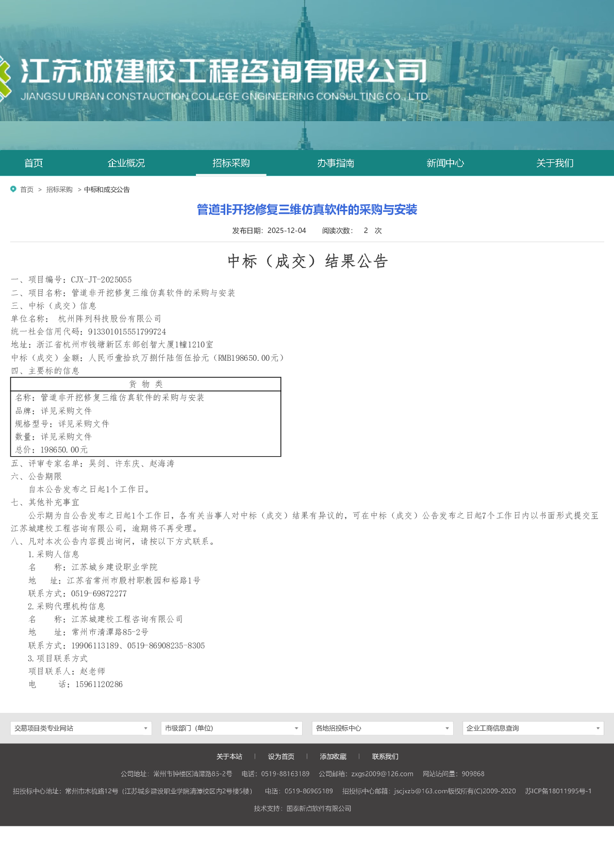Open the 联系我们 footer link
This screenshot has width=614, height=868.
tap(385, 757)
